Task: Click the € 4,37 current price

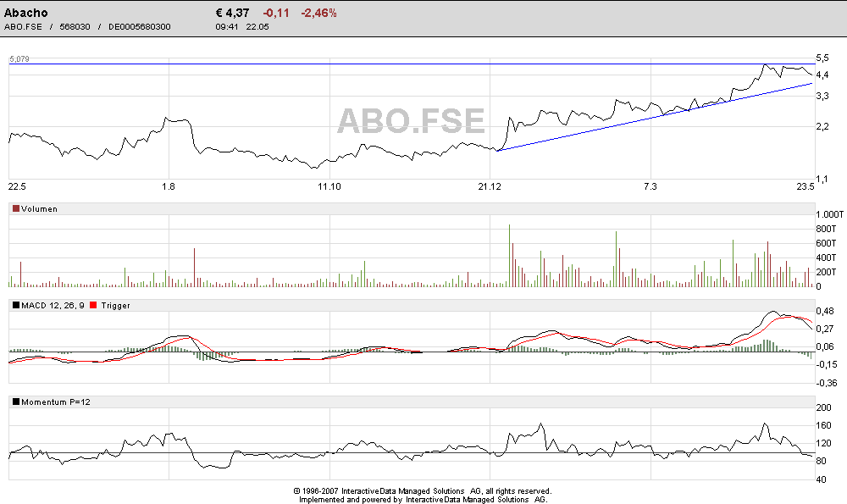Action: [x=233, y=13]
